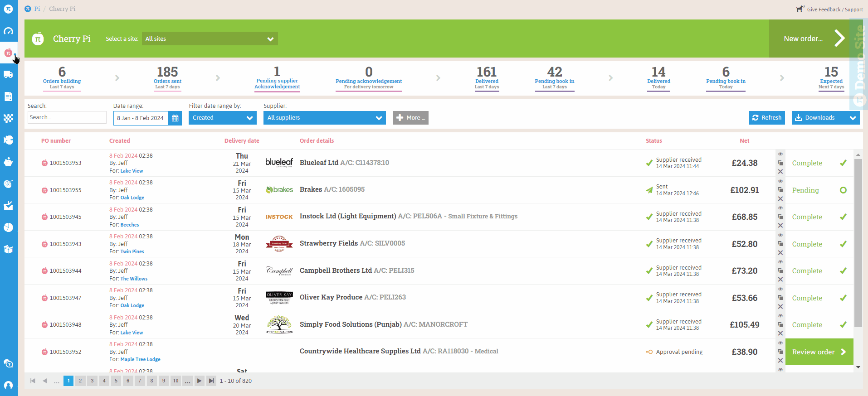Click the Refresh button
The image size is (868, 396).
(x=767, y=118)
